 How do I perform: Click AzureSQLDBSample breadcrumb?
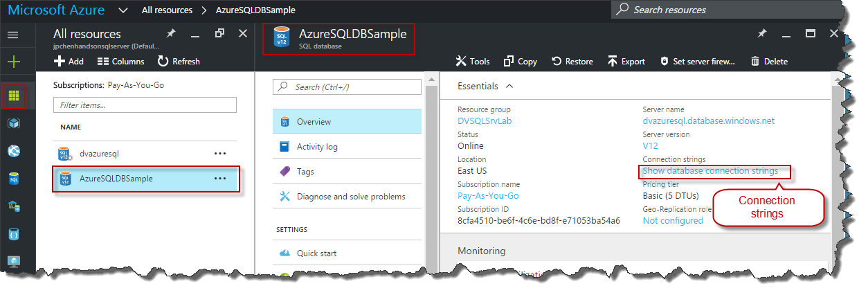click(255, 10)
